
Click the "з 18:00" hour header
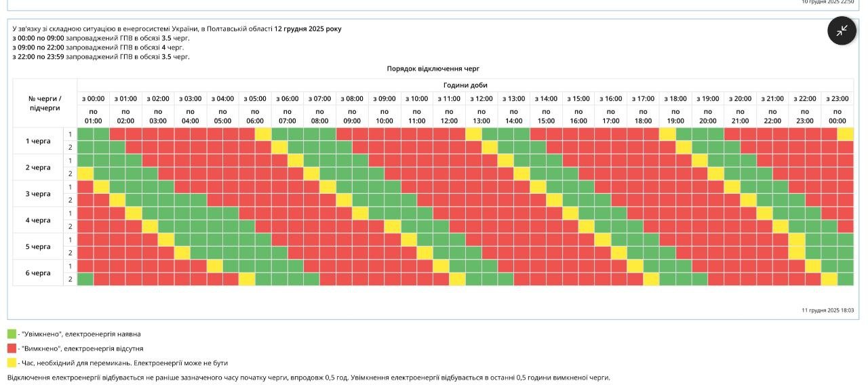675,98
